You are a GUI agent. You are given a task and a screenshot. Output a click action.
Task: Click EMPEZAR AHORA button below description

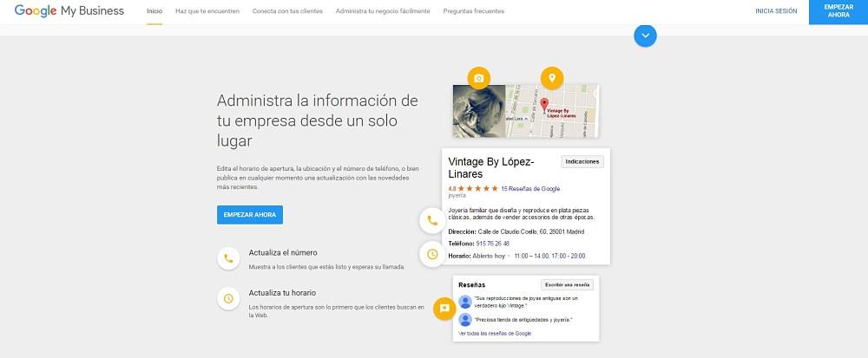250,215
